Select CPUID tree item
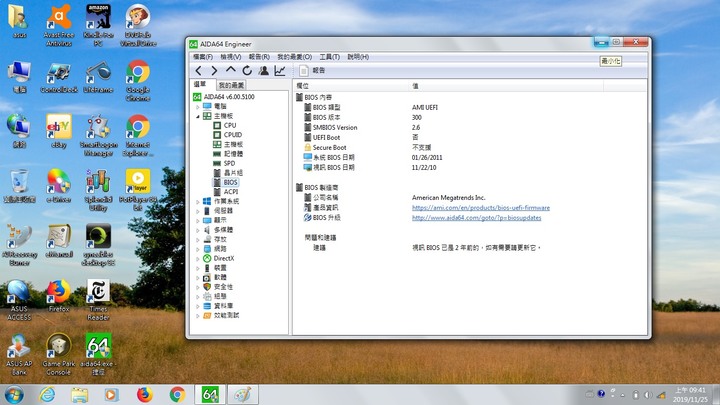Image resolution: width=720 pixels, height=405 pixels. click(233, 135)
